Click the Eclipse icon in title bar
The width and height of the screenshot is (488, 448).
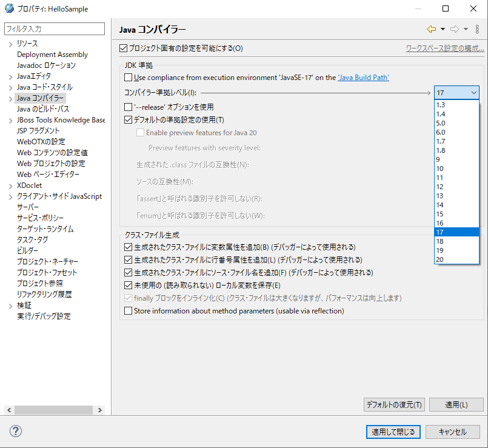coord(9,8)
